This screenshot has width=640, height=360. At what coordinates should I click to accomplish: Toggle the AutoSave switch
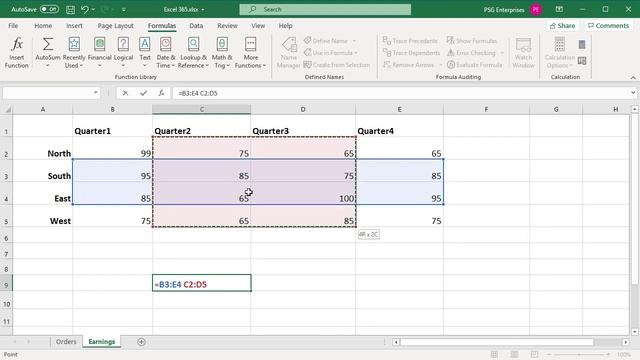pos(49,9)
